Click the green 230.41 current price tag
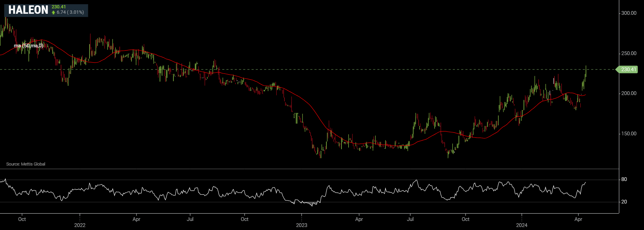The height and width of the screenshot is (230, 644). pos(627,70)
